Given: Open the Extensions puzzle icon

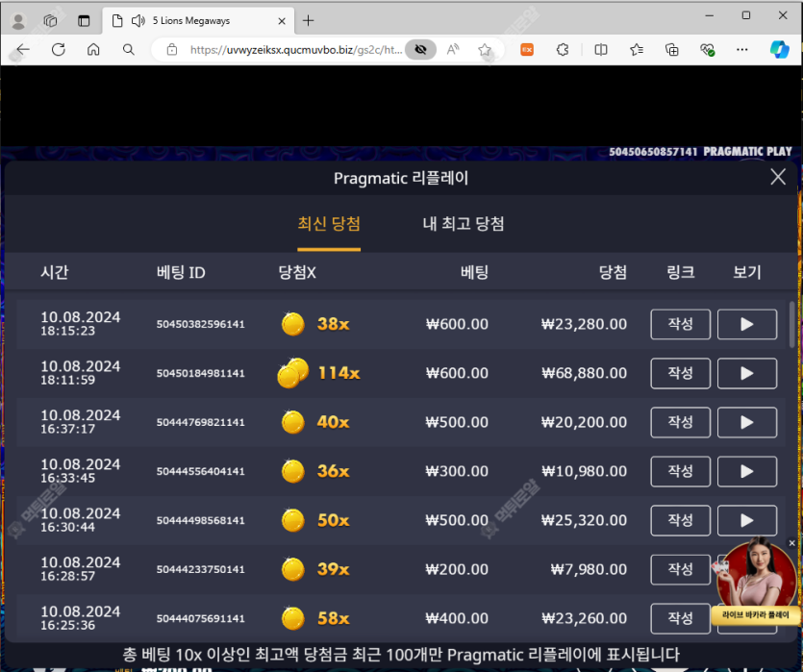Looking at the screenshot, I should (x=563, y=50).
